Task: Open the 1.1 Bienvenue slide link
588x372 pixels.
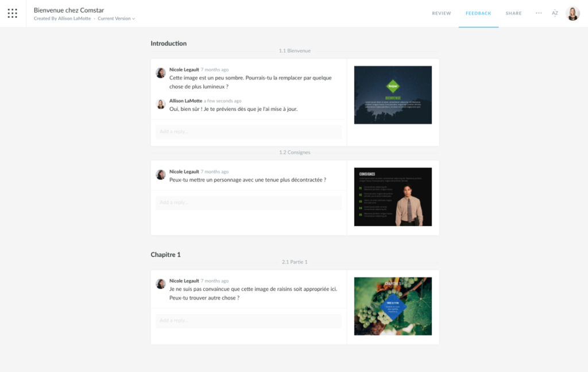Action: click(294, 51)
